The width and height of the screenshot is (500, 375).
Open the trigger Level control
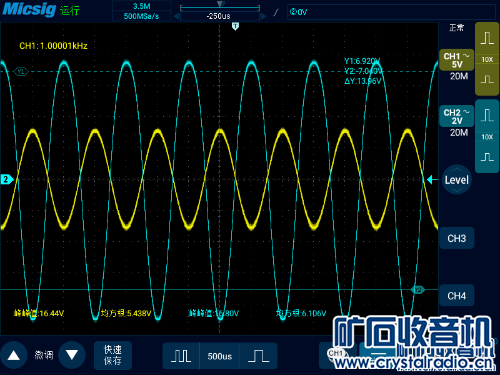[x=457, y=180]
